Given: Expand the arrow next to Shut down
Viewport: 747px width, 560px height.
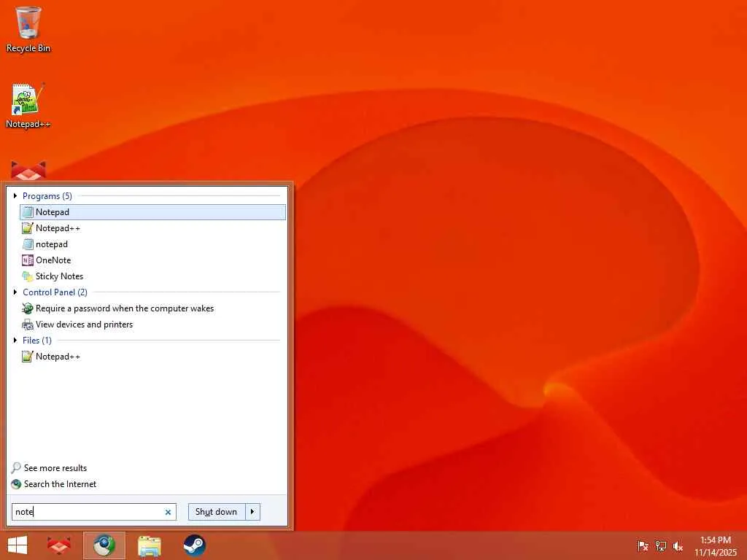Looking at the screenshot, I should [252, 512].
